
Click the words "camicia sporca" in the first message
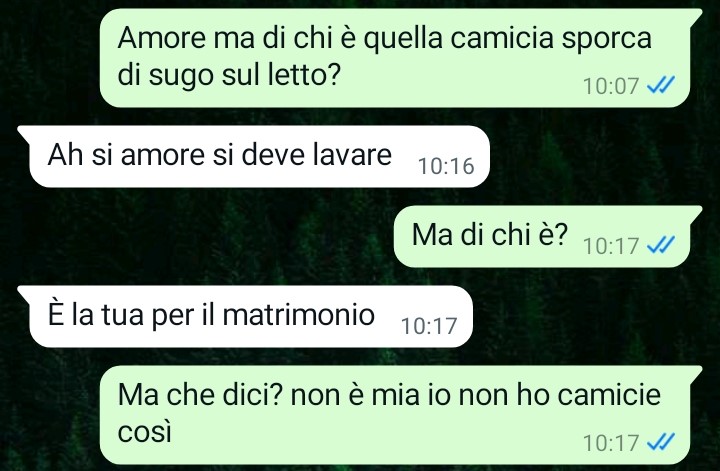coord(551,39)
